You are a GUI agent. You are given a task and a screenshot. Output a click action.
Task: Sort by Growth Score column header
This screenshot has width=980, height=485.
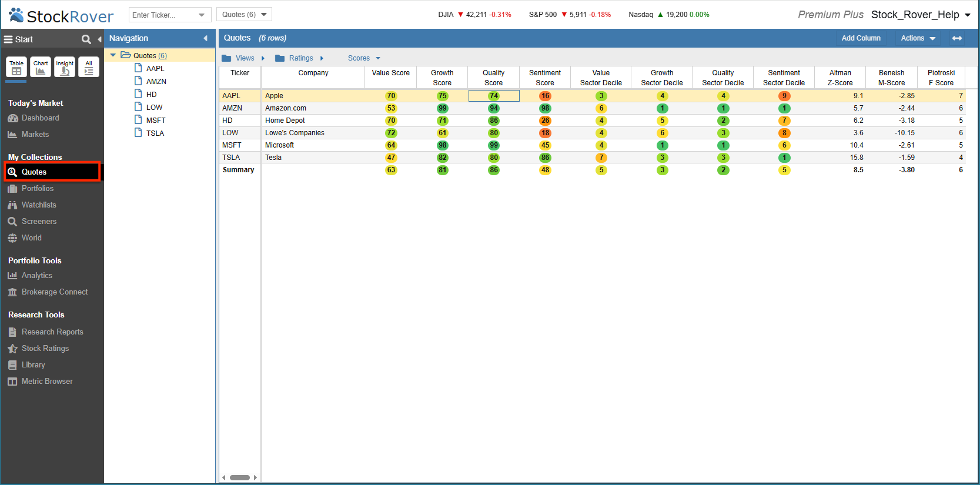(442, 78)
